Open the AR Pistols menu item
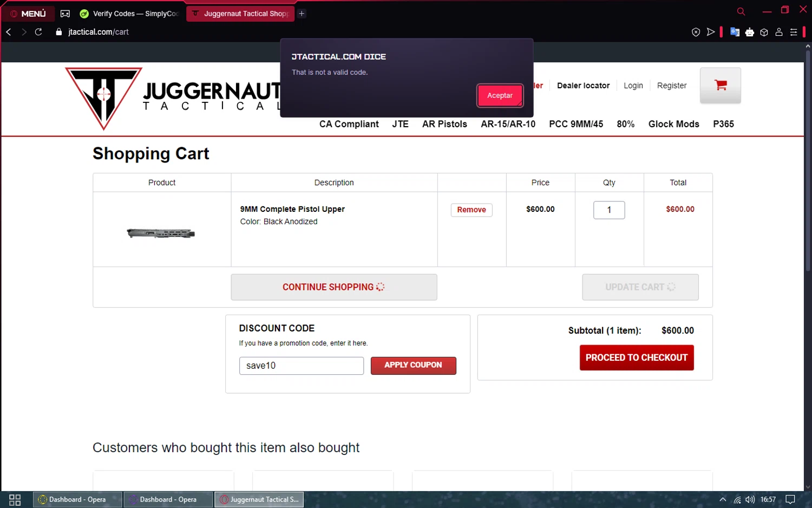812x508 pixels. 444,124
